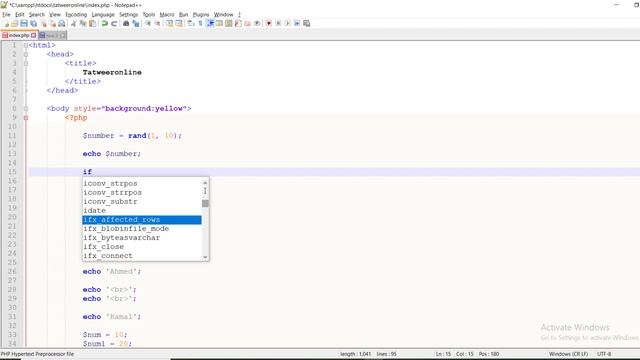The width and height of the screenshot is (640, 360).
Task: Click the autocomplete scrollbar thumb
Action: coord(205,203)
